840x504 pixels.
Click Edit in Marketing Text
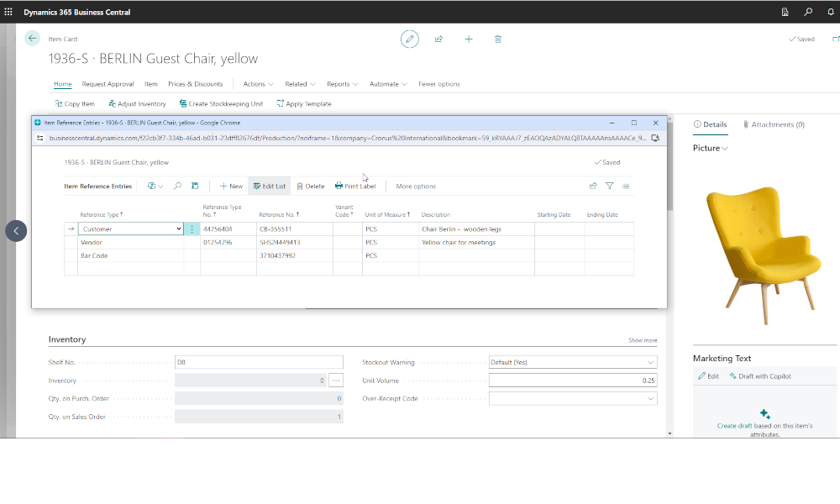pos(708,376)
